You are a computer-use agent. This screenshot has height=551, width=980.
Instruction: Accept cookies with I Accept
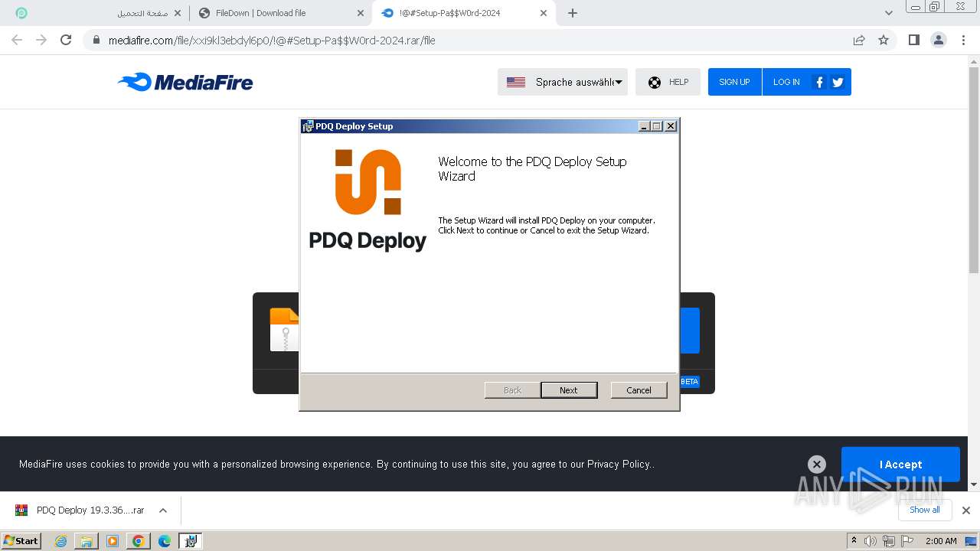pyautogui.click(x=900, y=465)
